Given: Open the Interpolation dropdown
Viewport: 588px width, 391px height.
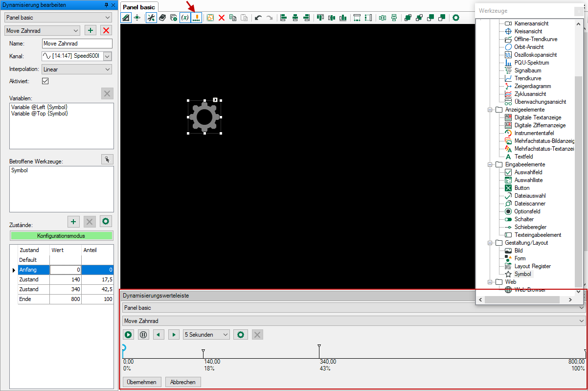Looking at the screenshot, I should [77, 69].
